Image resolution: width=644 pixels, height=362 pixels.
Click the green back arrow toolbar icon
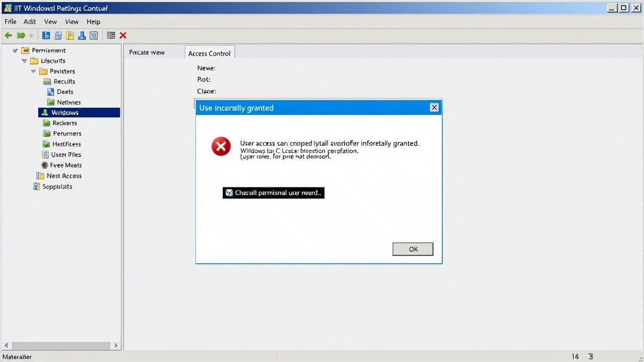(x=8, y=36)
